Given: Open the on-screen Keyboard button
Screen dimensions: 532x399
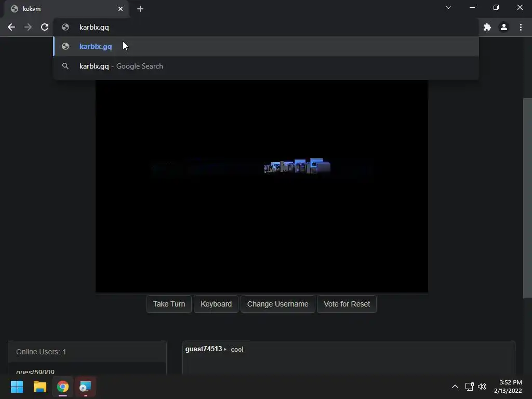Looking at the screenshot, I should pyautogui.click(x=216, y=304).
